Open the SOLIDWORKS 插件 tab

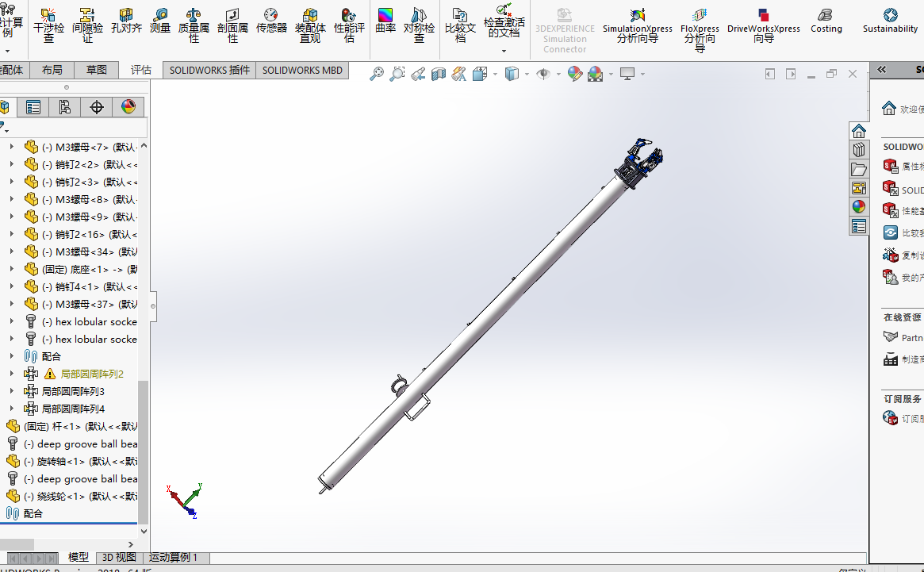[x=209, y=70]
